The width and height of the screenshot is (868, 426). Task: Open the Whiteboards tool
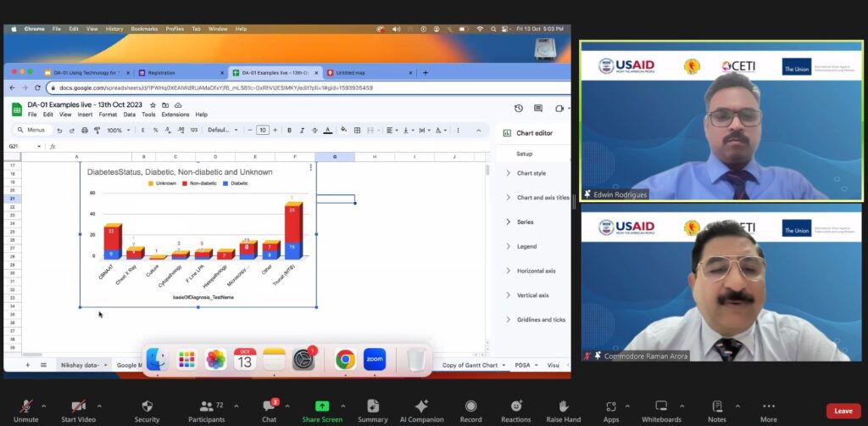[661, 406]
